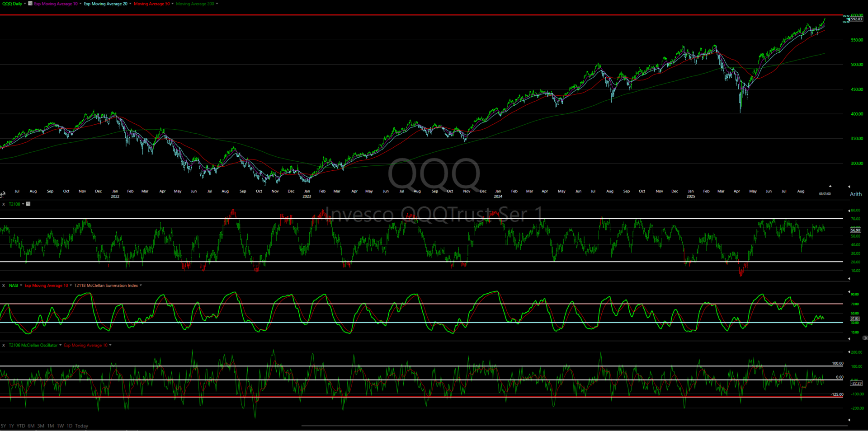Select the 6M time range
This screenshot has height=431, width=868.
[31, 426]
